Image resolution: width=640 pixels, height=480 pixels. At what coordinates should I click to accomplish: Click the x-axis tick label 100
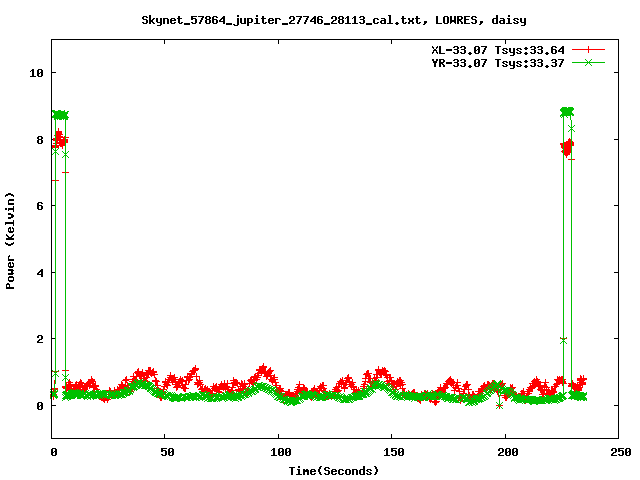(281, 452)
